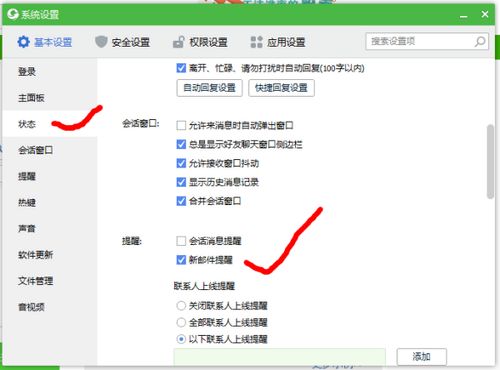
Task: Focus the 搜索设置项 search field
Action: click(x=427, y=42)
